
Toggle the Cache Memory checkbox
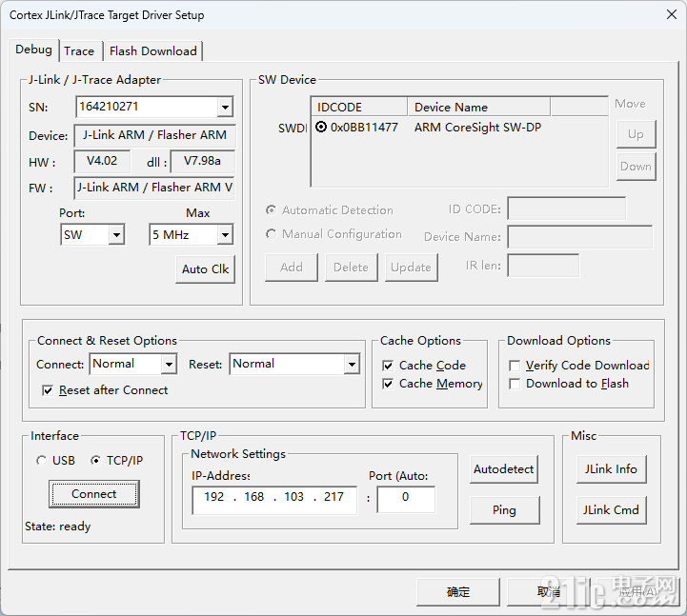[388, 384]
